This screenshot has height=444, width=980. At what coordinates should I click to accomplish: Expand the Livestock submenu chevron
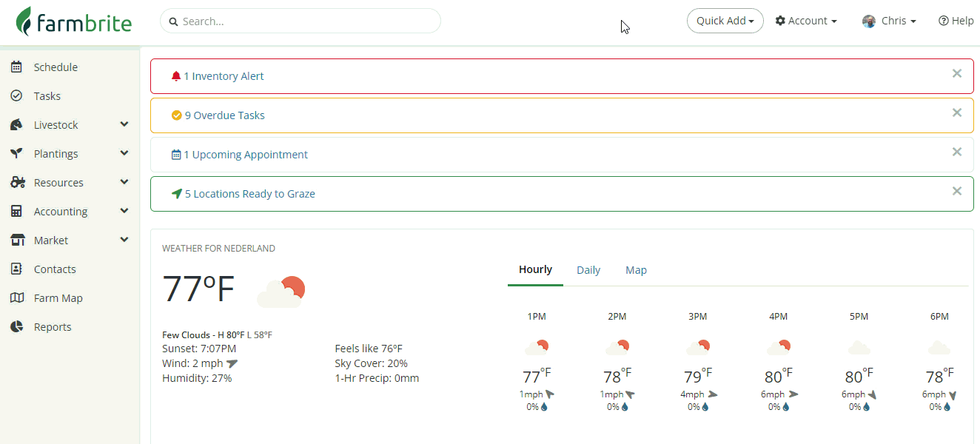(124, 124)
